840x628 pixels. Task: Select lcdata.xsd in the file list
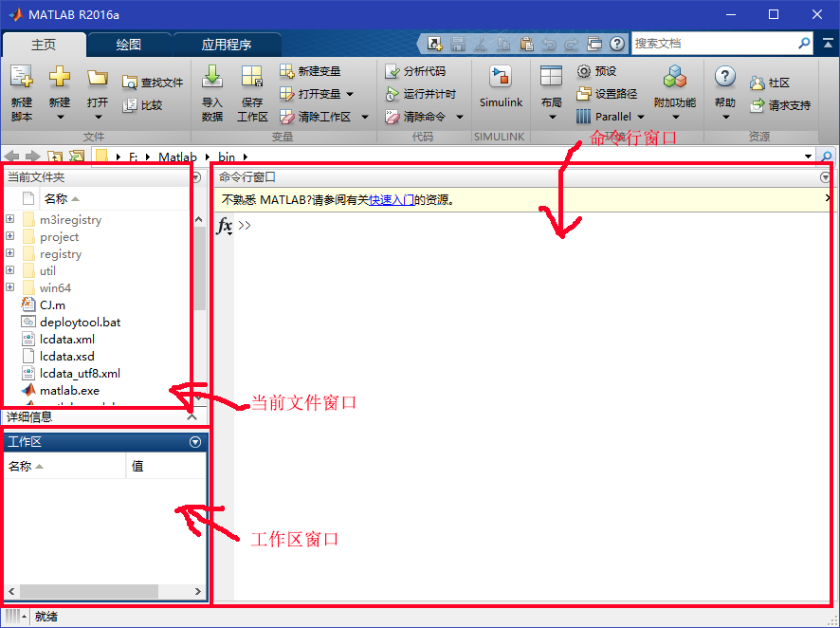pos(67,357)
